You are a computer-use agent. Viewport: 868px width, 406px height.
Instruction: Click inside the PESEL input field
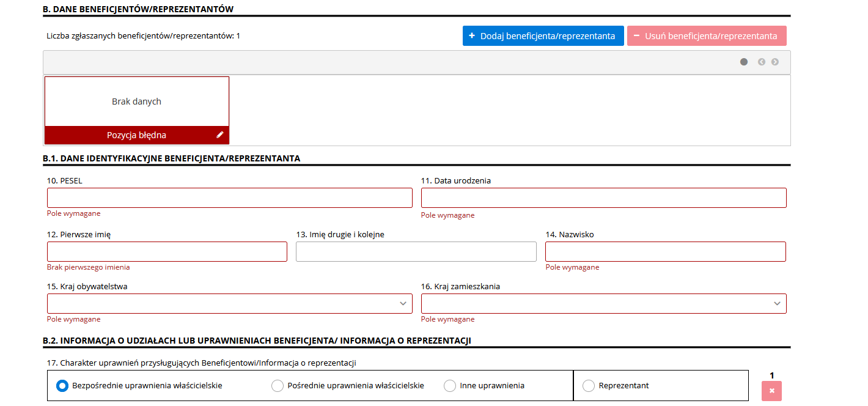point(229,197)
